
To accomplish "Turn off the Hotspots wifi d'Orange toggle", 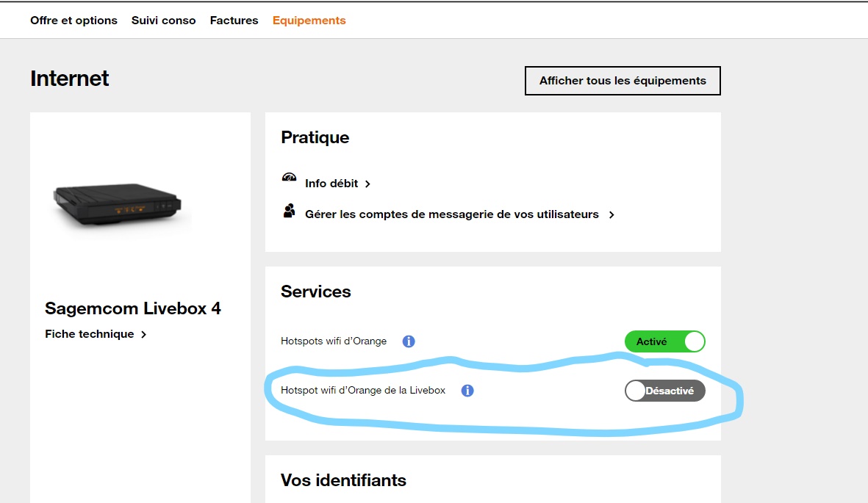I will tap(665, 341).
